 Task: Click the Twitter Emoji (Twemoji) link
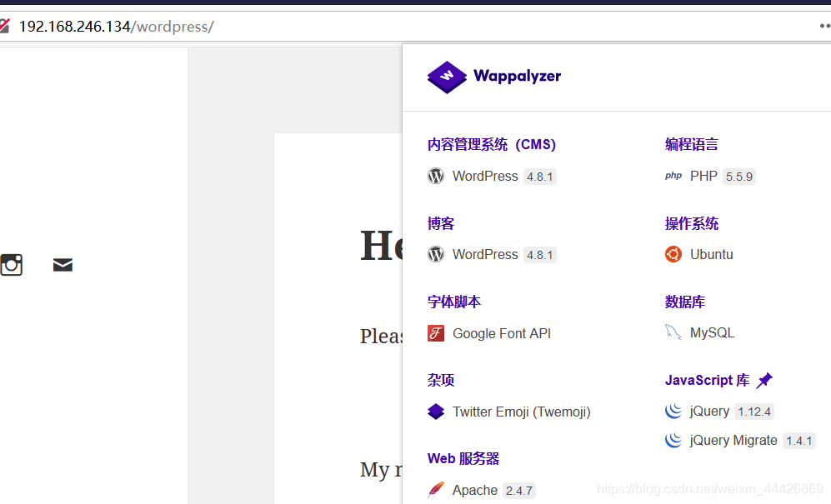point(521,412)
